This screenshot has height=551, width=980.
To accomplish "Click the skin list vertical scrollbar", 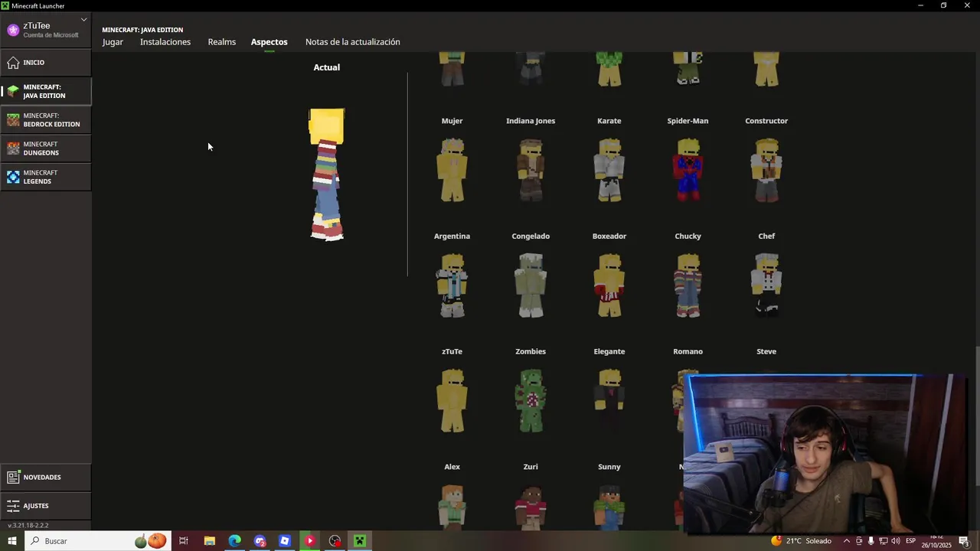I will [976, 415].
